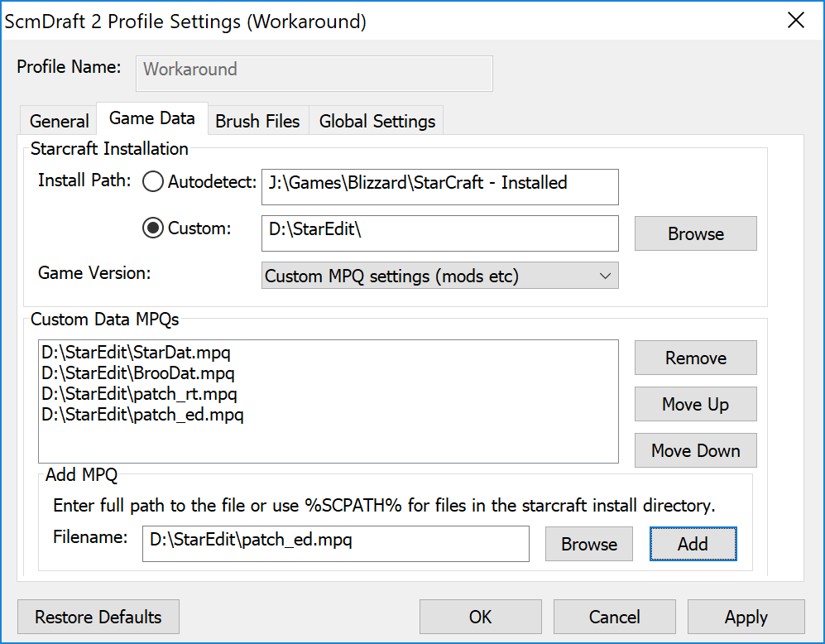Browse for the custom install path
This screenshot has width=825, height=644.
point(695,234)
